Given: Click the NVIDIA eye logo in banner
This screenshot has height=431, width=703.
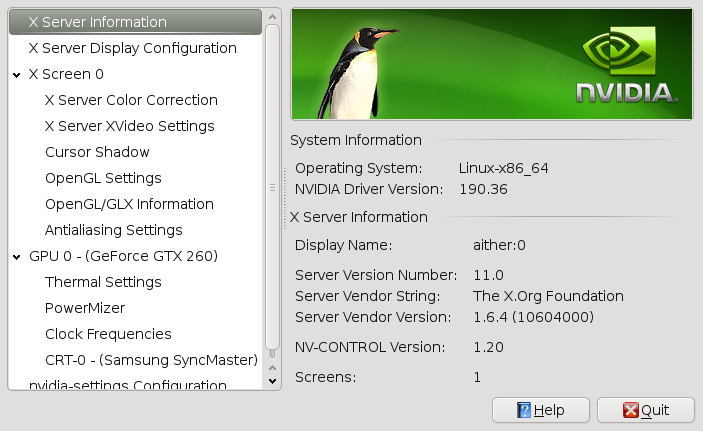Looking at the screenshot, I should point(620,50).
